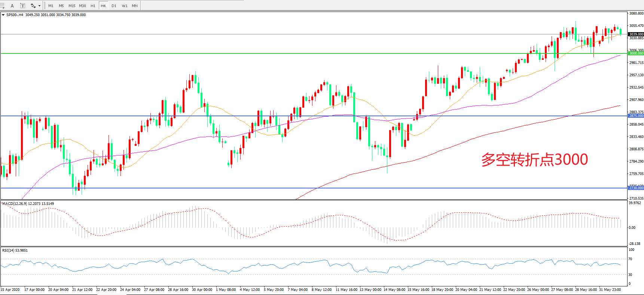Switch to M1 timeframe
This screenshot has width=644, height=295.
point(51,6)
